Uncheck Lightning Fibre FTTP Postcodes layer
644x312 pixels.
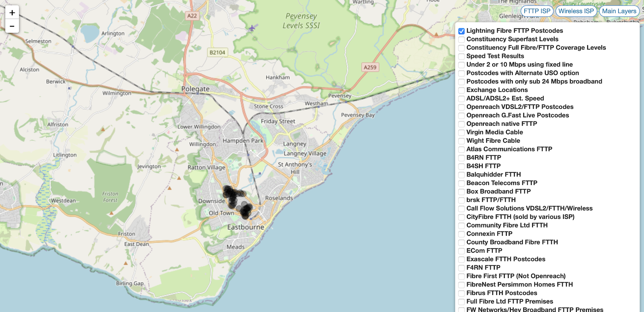click(x=462, y=31)
